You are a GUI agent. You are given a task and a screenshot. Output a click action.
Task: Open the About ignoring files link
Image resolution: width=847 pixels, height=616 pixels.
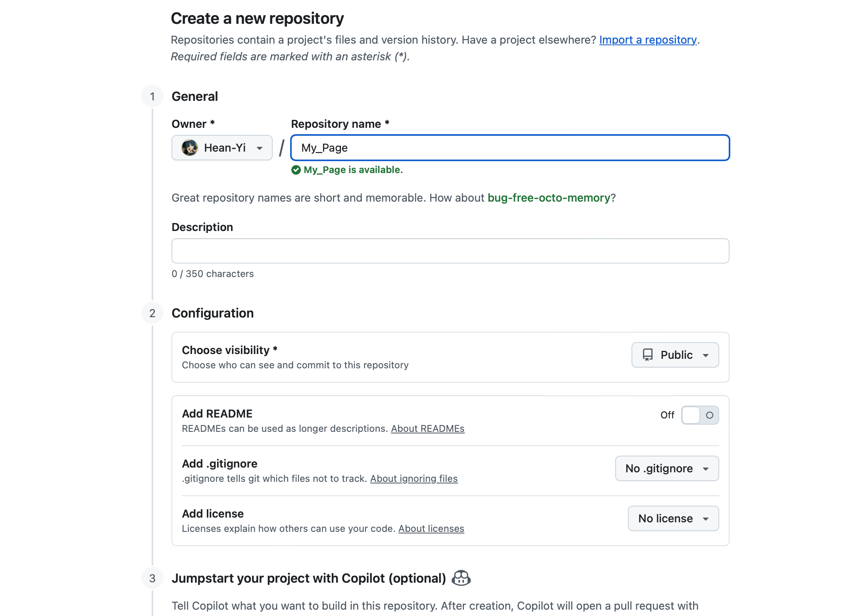pyautogui.click(x=414, y=479)
